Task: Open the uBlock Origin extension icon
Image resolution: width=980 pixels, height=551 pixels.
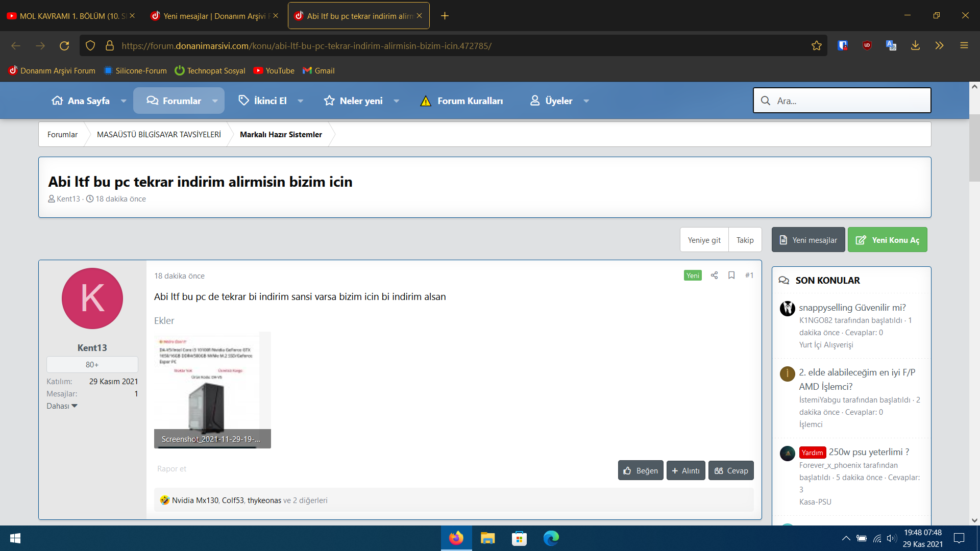Action: click(x=867, y=46)
